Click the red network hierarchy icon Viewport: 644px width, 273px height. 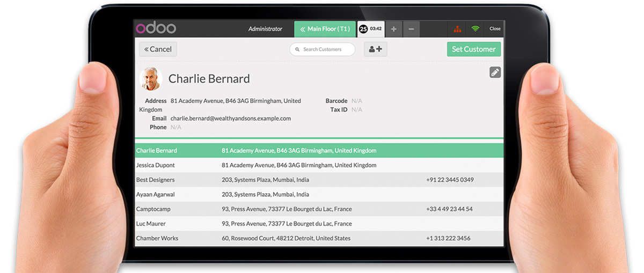457,29
